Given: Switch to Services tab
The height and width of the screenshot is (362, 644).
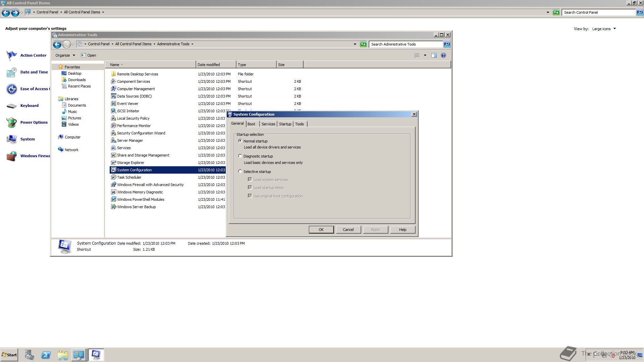Looking at the screenshot, I should tap(268, 124).
